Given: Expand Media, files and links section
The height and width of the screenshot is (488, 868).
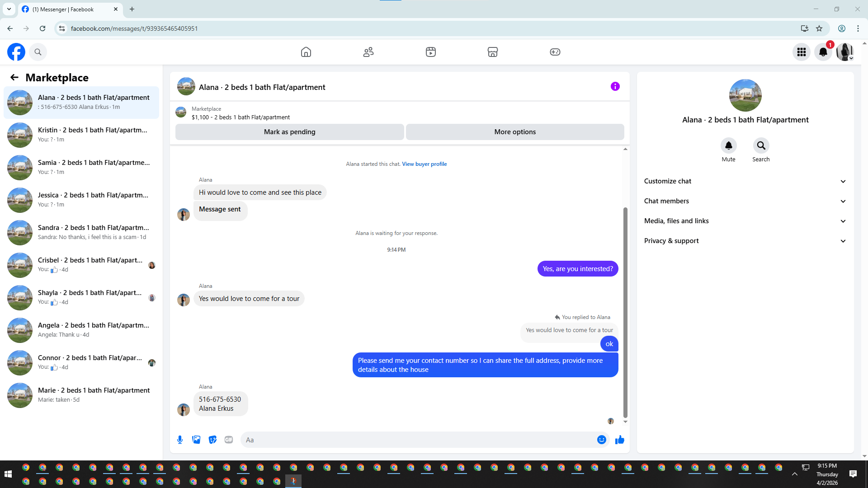Looking at the screenshot, I should pos(745,221).
